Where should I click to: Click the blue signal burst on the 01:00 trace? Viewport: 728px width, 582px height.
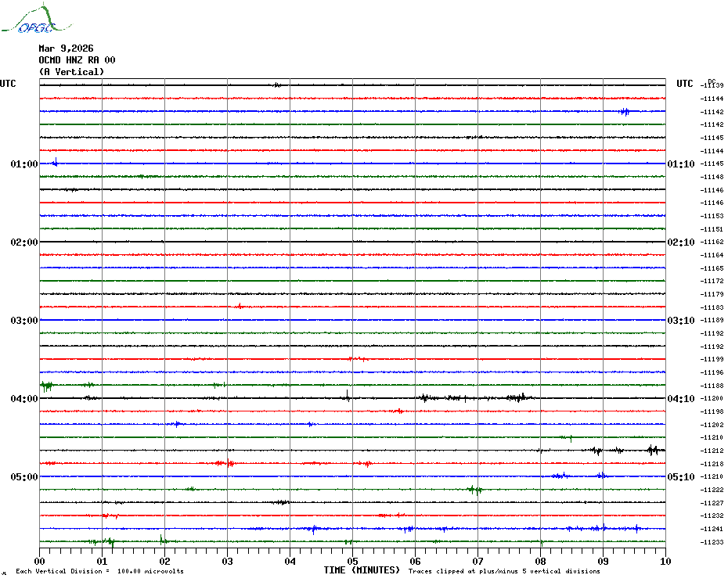[x=54, y=163]
